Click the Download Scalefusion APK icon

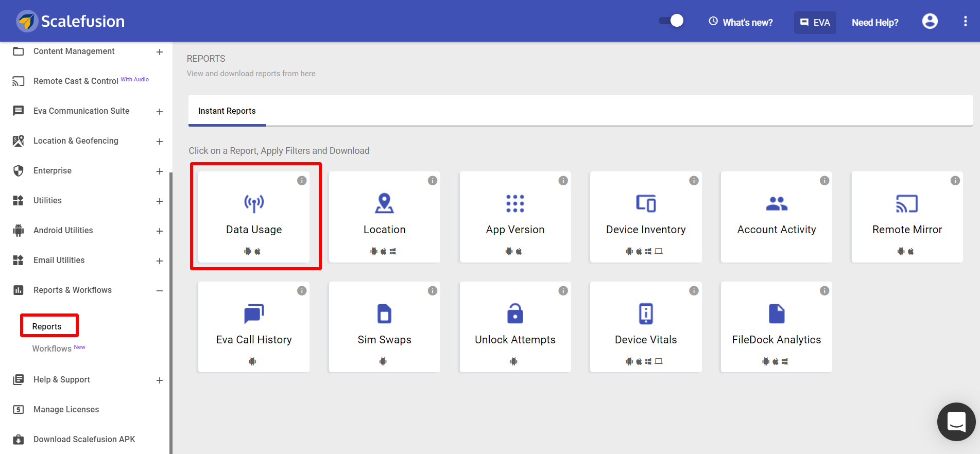[19, 439]
